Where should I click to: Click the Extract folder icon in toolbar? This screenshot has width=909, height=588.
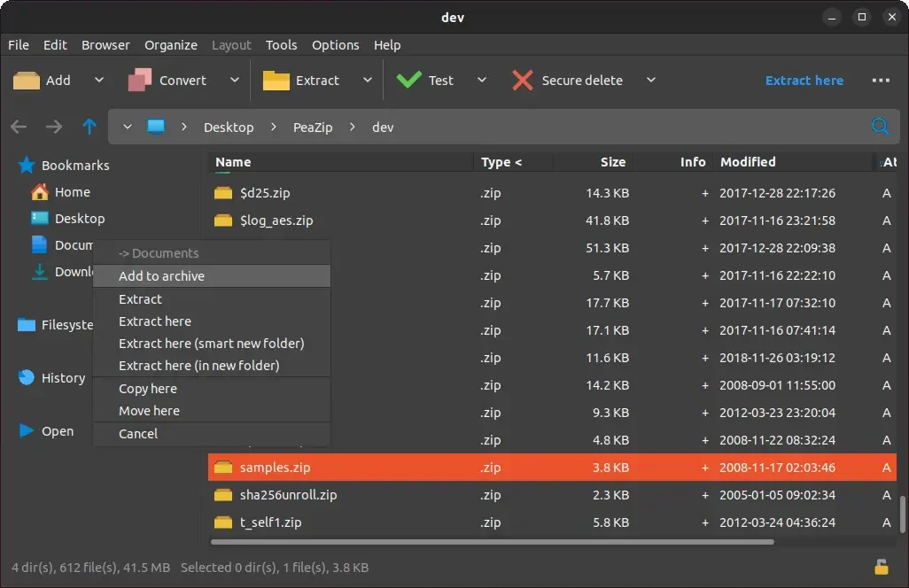point(276,81)
